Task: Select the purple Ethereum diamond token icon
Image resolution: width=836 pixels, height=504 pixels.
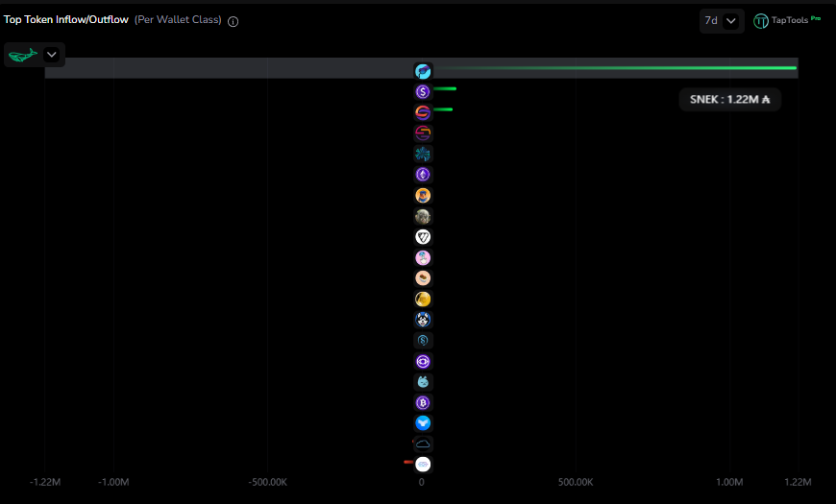Action: [x=423, y=175]
